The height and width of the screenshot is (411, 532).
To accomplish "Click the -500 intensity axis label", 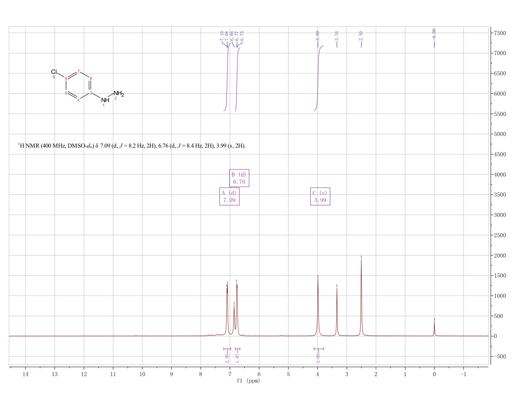I will (x=500, y=356).
